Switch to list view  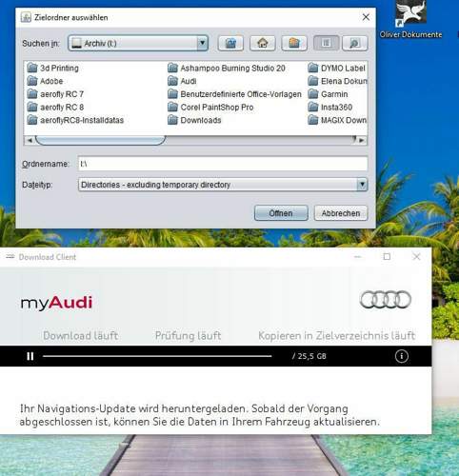327,43
